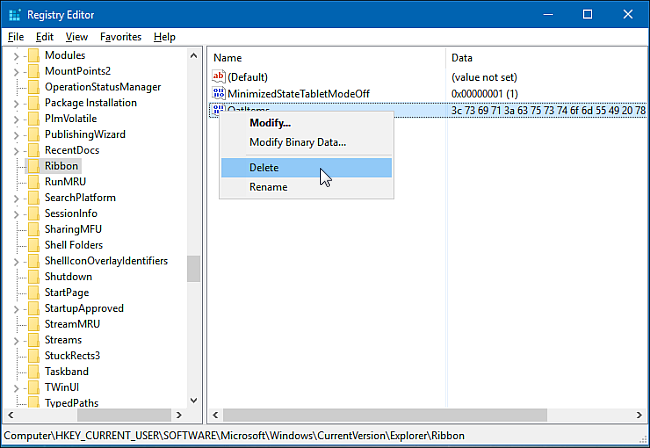Click the MinimizedStateTabletModeOff DWORD icon
Screen dimensions: 650x448
(x=218, y=93)
